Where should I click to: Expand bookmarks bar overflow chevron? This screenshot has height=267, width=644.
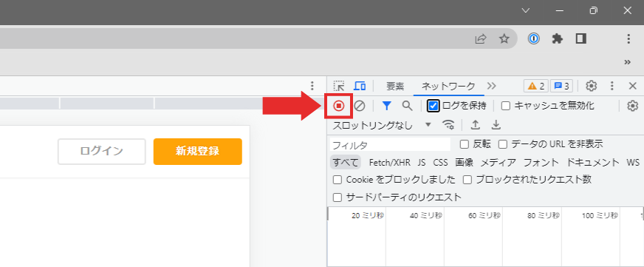627,62
